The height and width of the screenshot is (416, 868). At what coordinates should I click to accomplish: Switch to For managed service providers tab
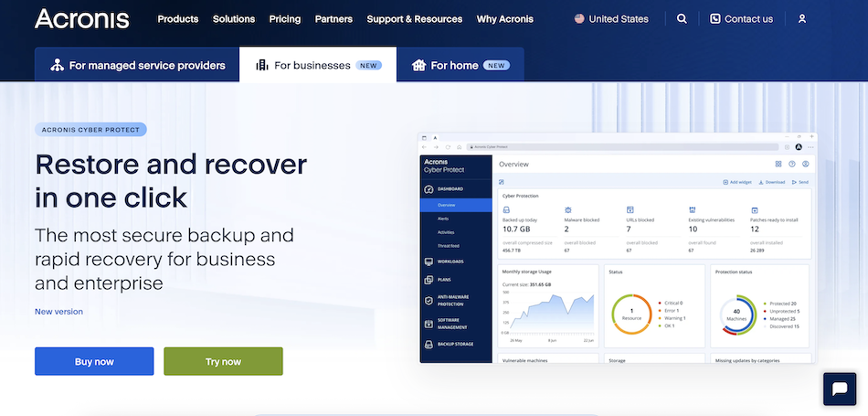(x=137, y=65)
